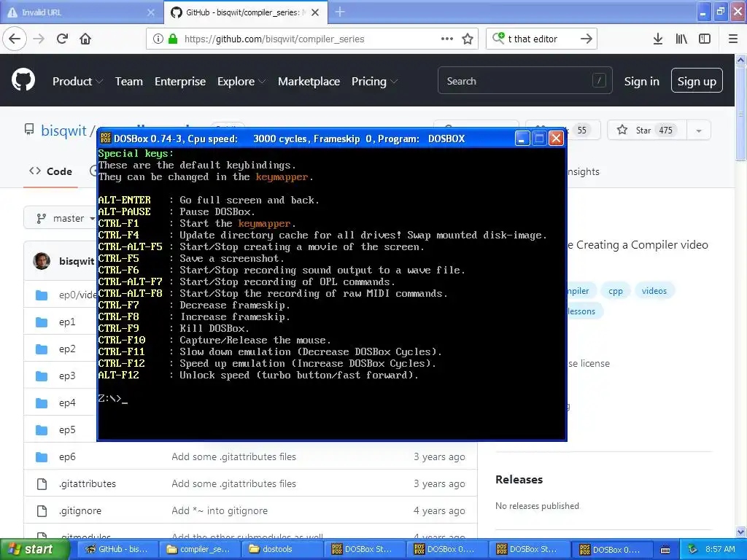This screenshot has height=560, width=747.
Task: Click the search engine icon in search box
Action: tap(498, 38)
